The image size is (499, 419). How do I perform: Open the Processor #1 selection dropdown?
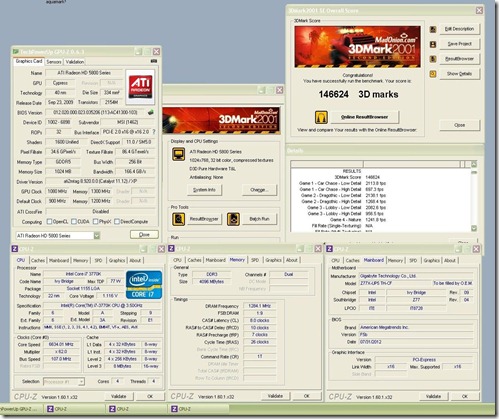[x=81, y=382]
